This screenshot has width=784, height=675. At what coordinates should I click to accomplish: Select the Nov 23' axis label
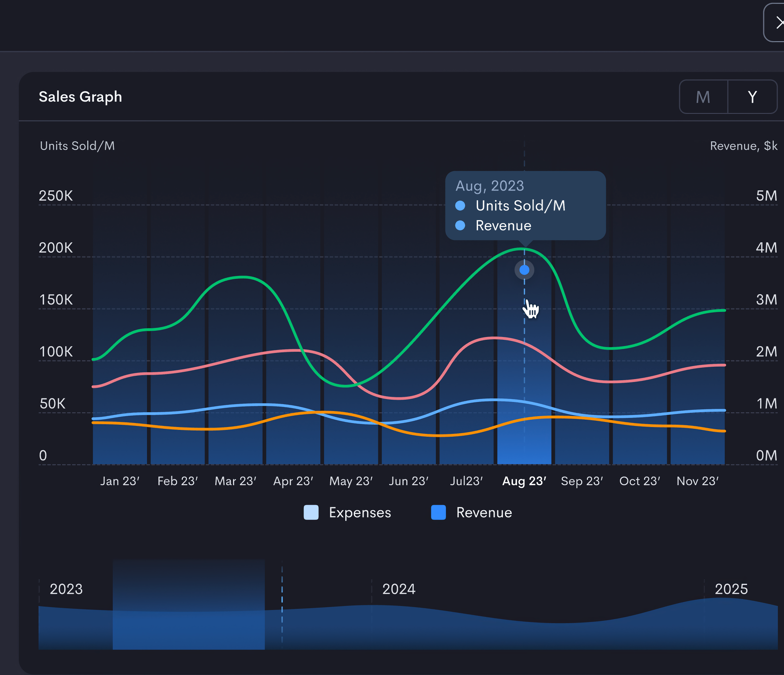698,481
